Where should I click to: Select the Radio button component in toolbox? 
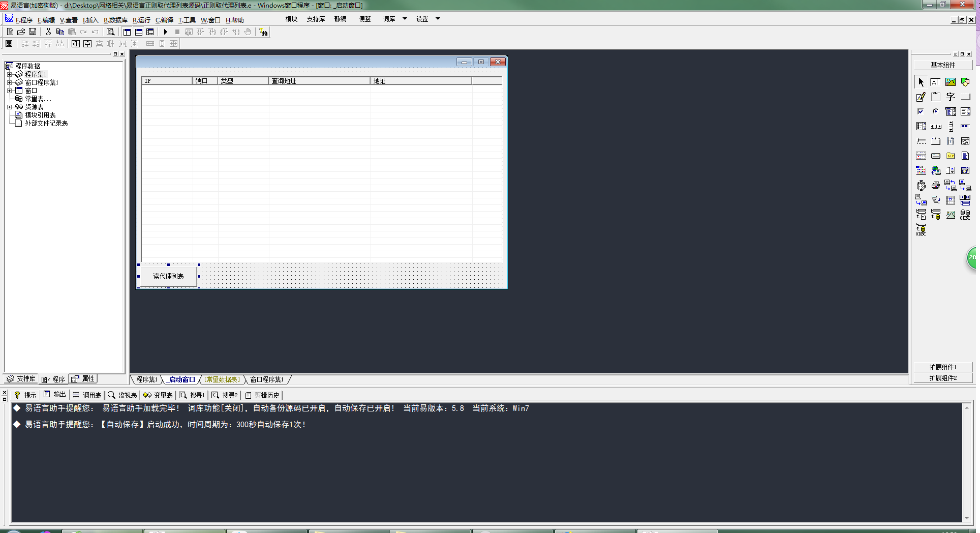point(935,111)
